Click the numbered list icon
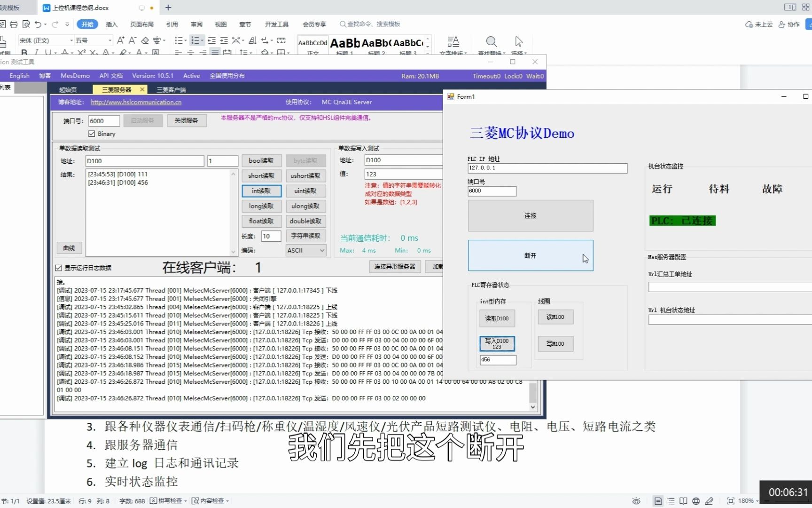 coord(195,40)
